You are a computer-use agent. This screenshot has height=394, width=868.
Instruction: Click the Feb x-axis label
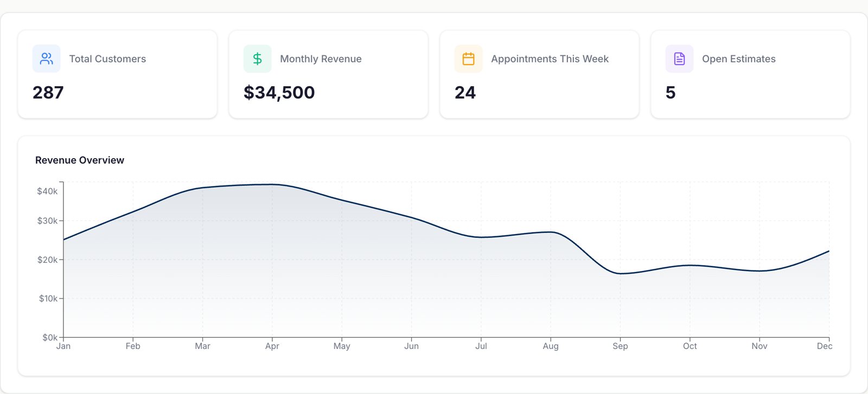click(133, 346)
